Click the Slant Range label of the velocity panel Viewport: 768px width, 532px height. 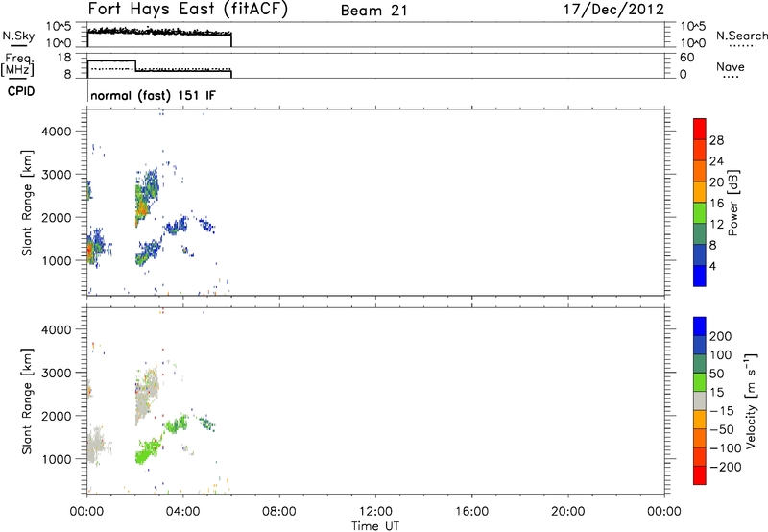(x=27, y=401)
